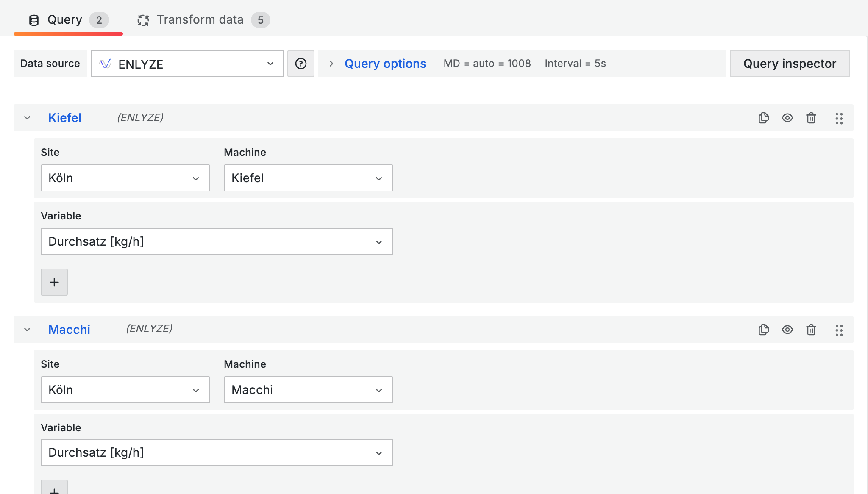The height and width of the screenshot is (494, 868).
Task: Remove the Macchi query
Action: (811, 330)
